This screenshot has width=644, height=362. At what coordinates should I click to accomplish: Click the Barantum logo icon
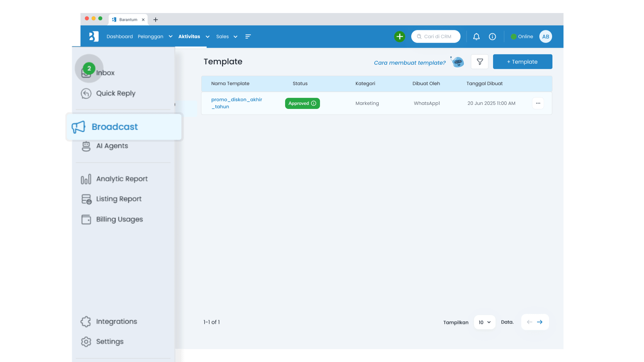click(94, 37)
